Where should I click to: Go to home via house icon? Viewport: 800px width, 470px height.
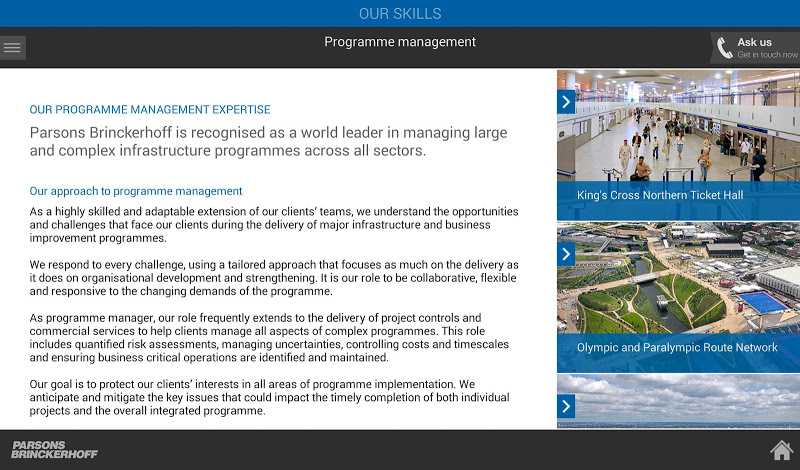tap(782, 450)
